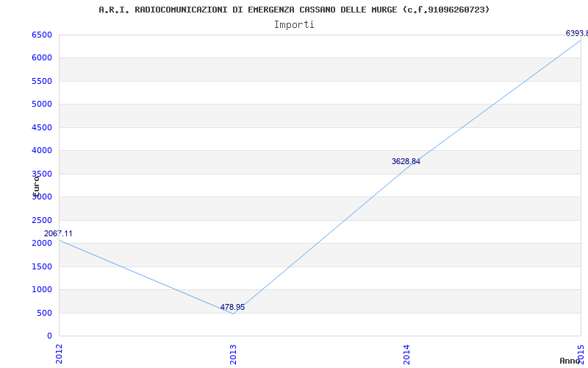Click the 5000 y-axis value
The image size is (588, 368).
tap(42, 104)
